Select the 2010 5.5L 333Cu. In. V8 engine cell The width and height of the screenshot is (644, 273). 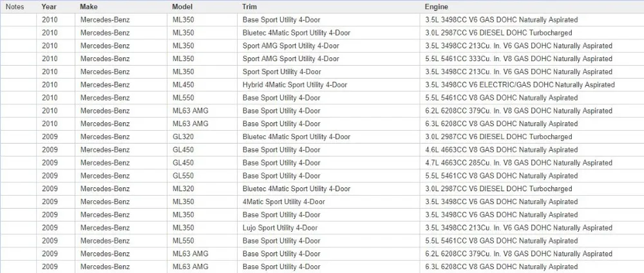click(x=532, y=59)
